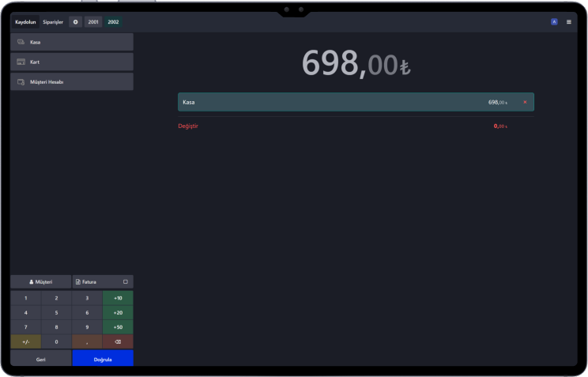Confirm payment with Doğrula button
This screenshot has width=588, height=377.
click(x=103, y=359)
